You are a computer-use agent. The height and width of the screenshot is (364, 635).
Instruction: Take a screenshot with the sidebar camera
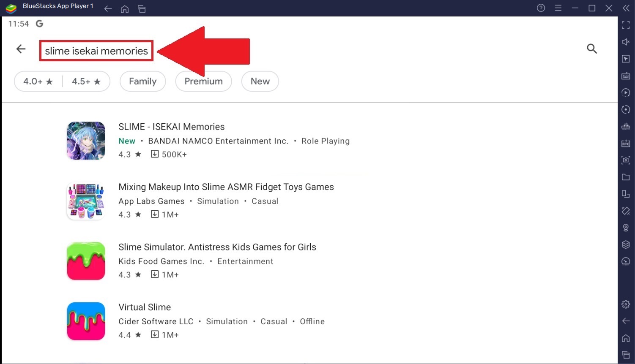point(626,160)
